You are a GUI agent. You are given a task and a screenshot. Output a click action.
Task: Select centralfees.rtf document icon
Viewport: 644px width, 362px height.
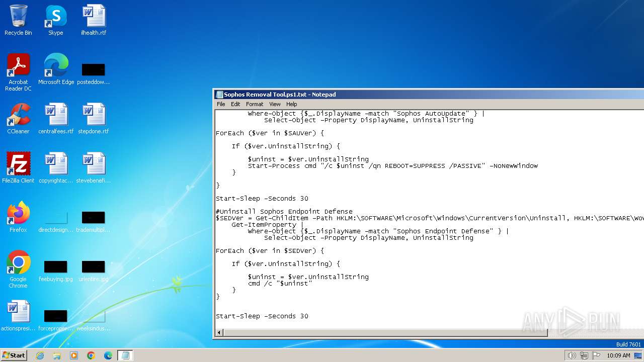(56, 119)
